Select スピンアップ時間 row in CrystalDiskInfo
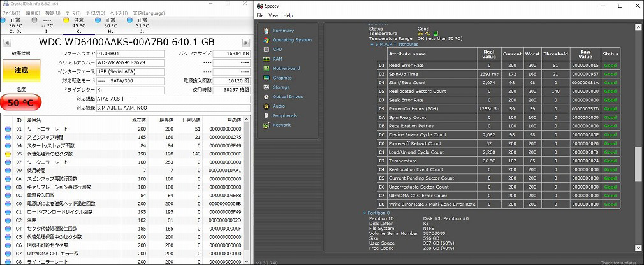644x265 pixels. 123,137
